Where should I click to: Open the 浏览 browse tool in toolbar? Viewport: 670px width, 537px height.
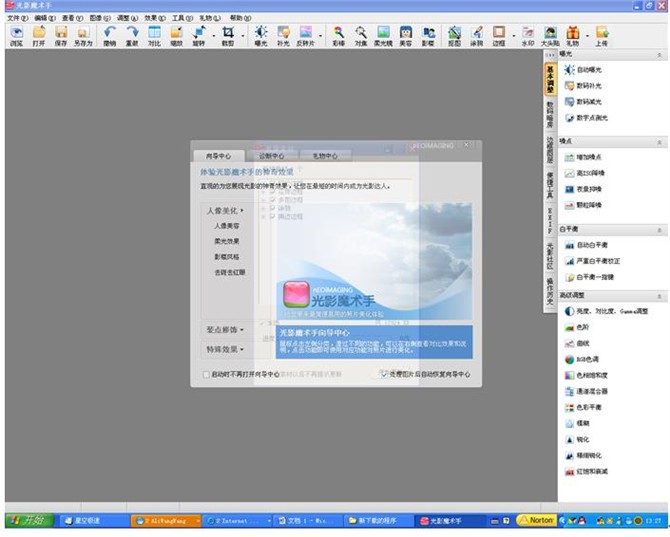coord(16,36)
